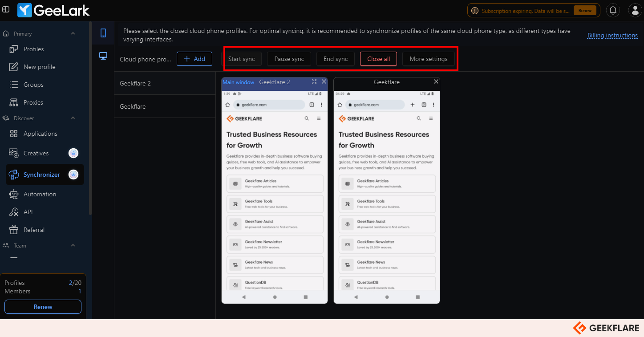Click search icon on Geekflare 2 phone site
The width and height of the screenshot is (644, 337).
click(x=307, y=118)
